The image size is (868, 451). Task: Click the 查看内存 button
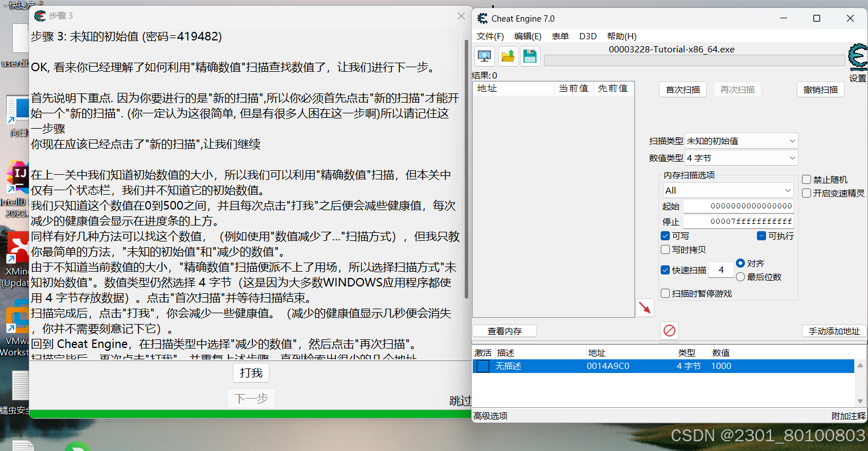[x=505, y=331]
